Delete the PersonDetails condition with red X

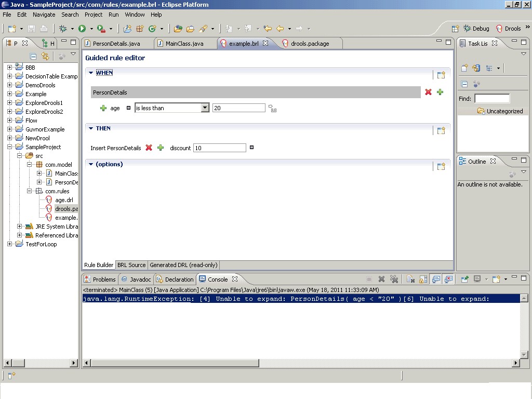pyautogui.click(x=428, y=92)
